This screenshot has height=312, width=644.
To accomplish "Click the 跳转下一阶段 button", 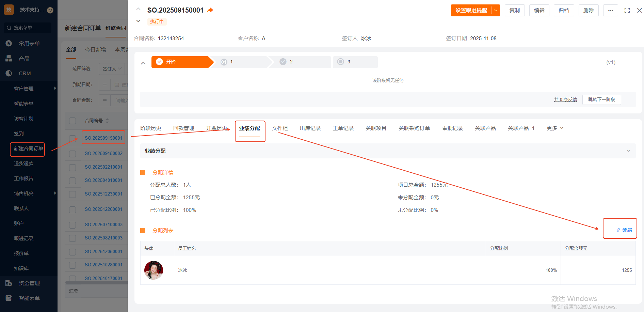I will [x=601, y=99].
